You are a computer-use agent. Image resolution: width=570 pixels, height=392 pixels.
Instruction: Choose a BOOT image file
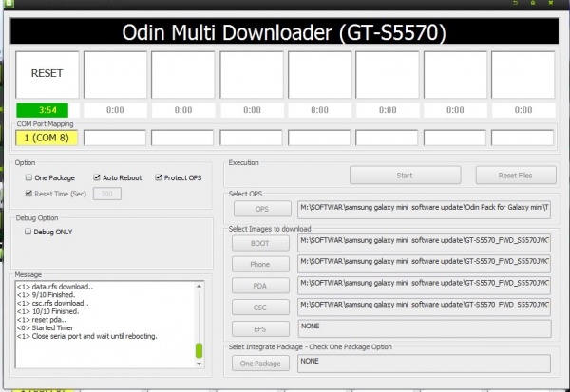pyautogui.click(x=260, y=243)
